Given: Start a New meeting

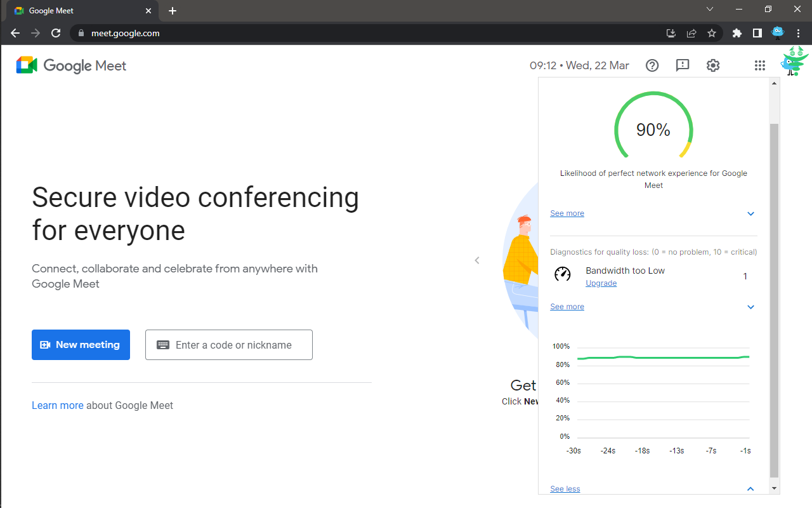Looking at the screenshot, I should (81, 345).
